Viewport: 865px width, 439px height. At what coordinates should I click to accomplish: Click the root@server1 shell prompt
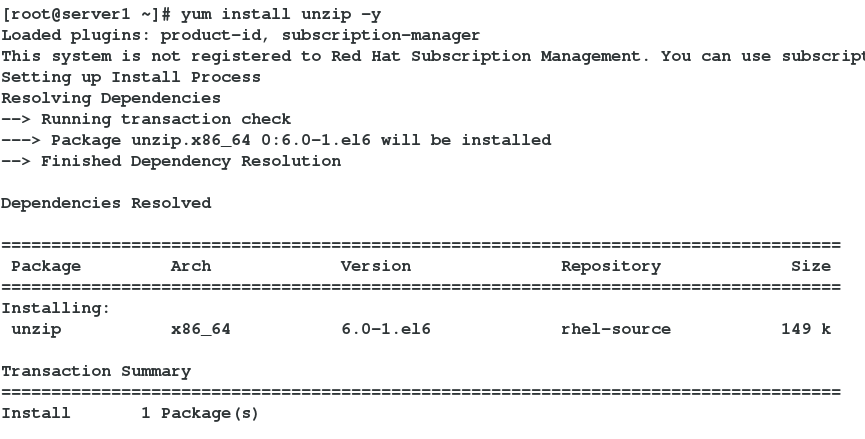(x=87, y=14)
